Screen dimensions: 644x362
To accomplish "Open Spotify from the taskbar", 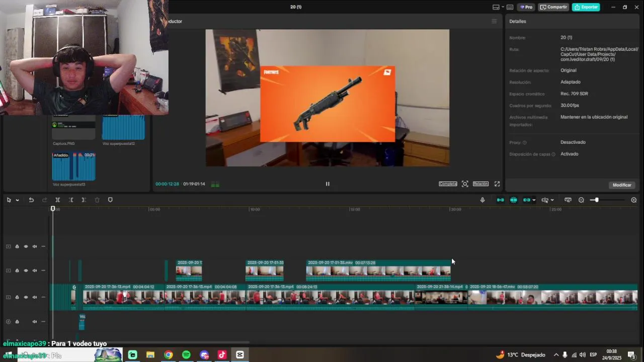I will point(186,355).
